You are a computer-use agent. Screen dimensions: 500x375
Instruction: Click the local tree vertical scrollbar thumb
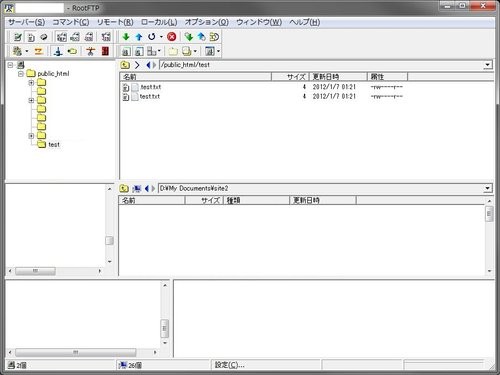(x=109, y=241)
